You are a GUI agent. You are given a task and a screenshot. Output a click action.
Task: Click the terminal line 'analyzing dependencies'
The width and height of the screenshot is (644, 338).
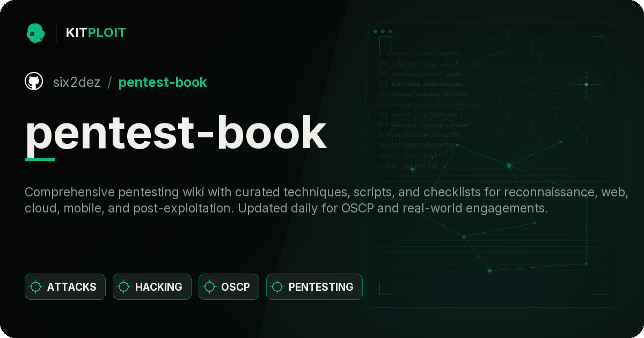coord(420,84)
